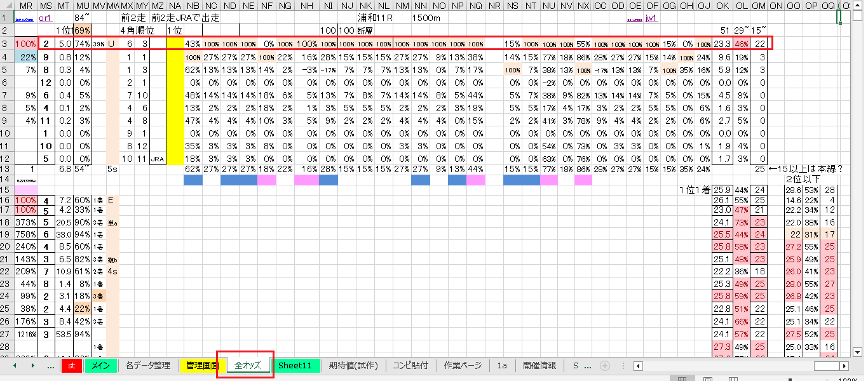Open the 全オッズ sheet tab

coord(248,366)
